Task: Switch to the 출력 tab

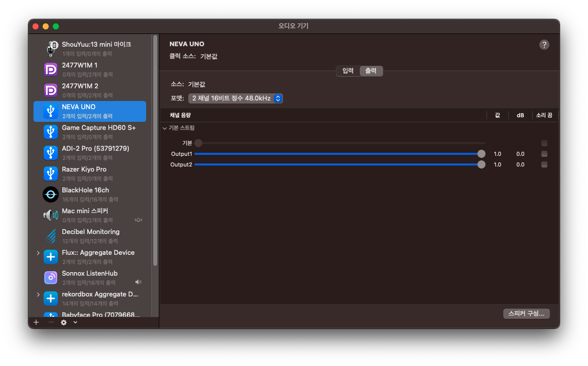Action: click(371, 71)
